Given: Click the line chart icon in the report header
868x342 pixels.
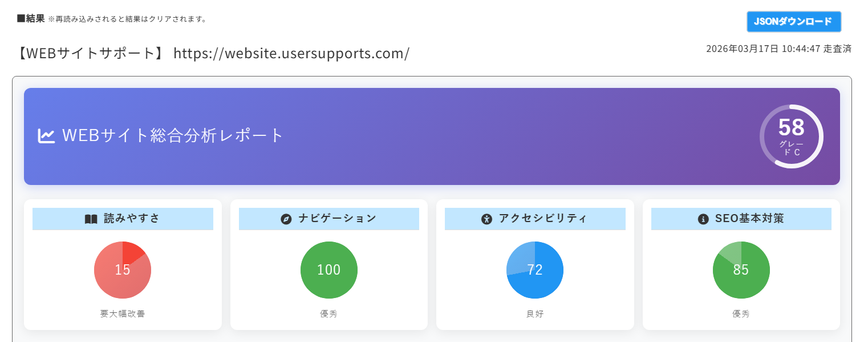Looking at the screenshot, I should pyautogui.click(x=47, y=135).
